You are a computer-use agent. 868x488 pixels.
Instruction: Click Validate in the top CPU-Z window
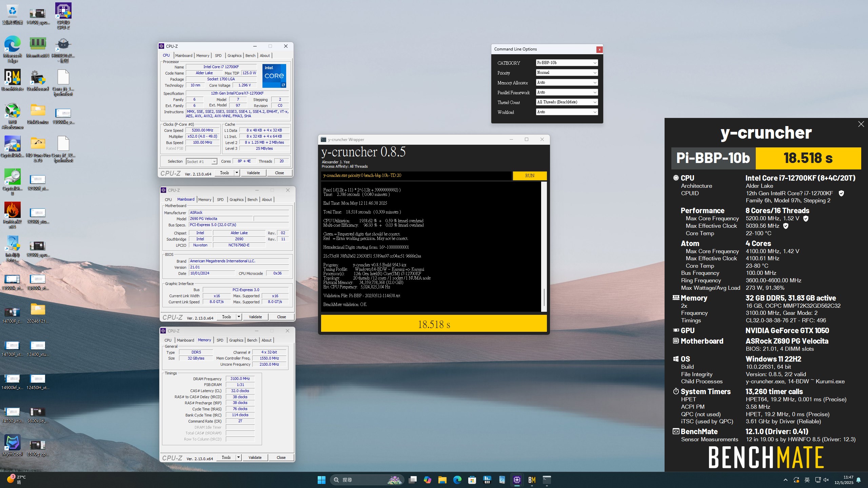click(x=253, y=173)
